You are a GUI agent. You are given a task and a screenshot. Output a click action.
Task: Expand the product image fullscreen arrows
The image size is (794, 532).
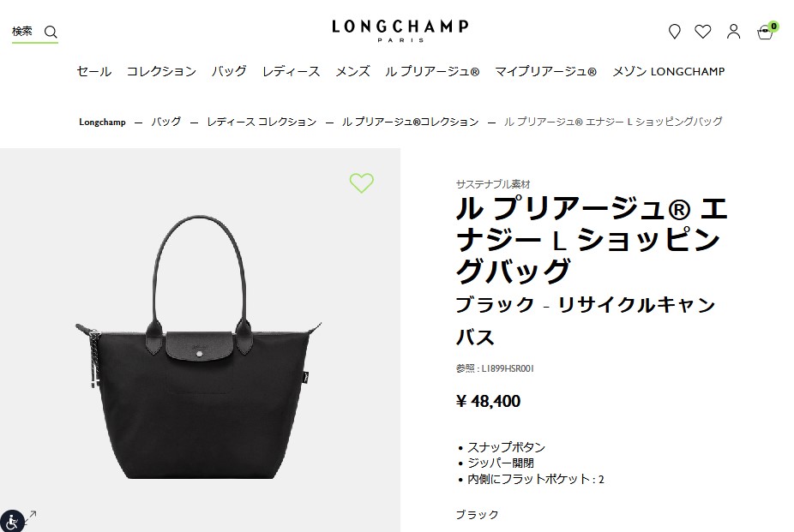[31, 517]
